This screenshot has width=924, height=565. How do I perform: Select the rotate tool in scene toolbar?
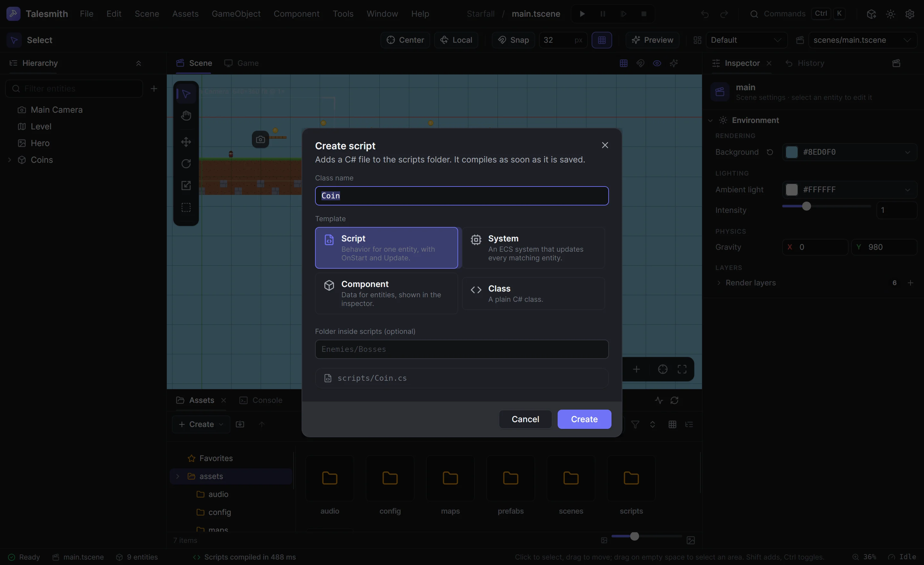coord(186,164)
